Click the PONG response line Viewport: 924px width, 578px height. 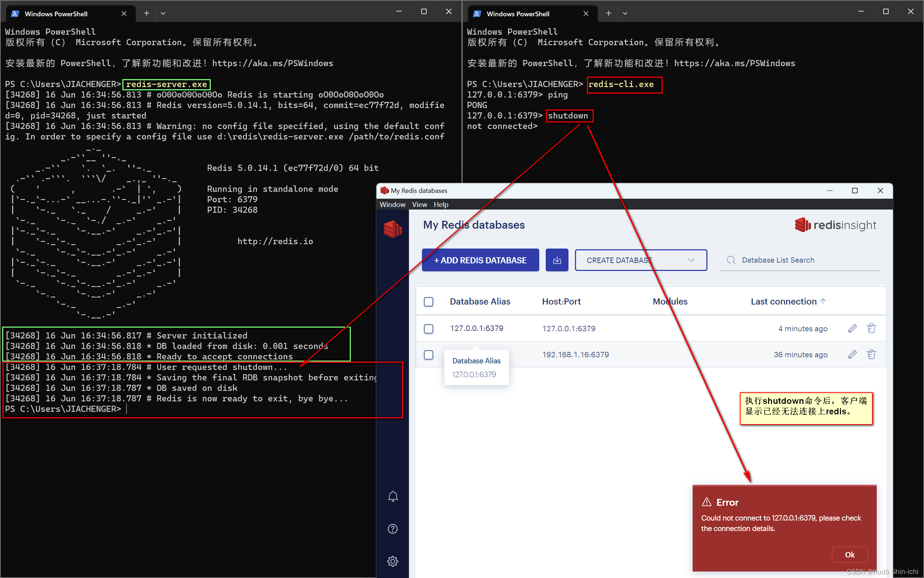point(477,105)
